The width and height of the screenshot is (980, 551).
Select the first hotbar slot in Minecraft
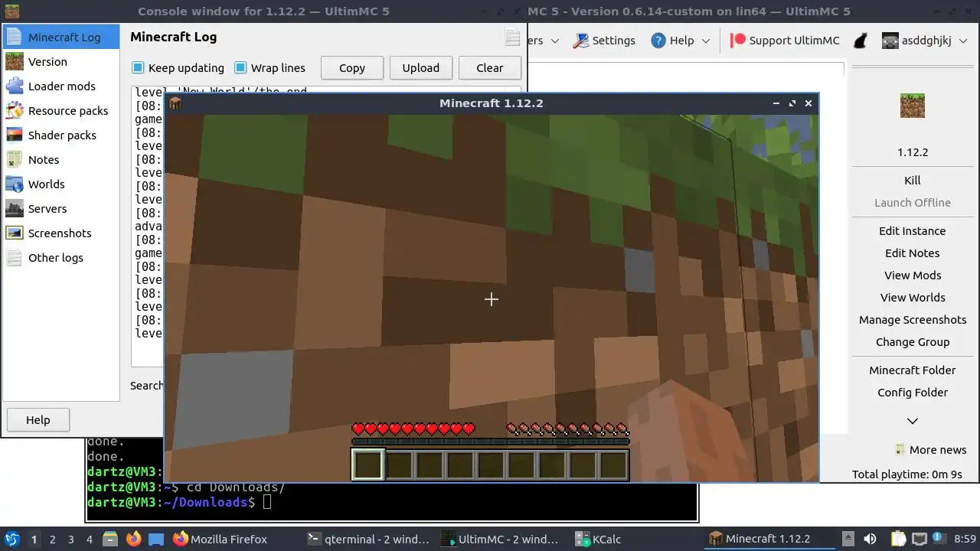(368, 465)
